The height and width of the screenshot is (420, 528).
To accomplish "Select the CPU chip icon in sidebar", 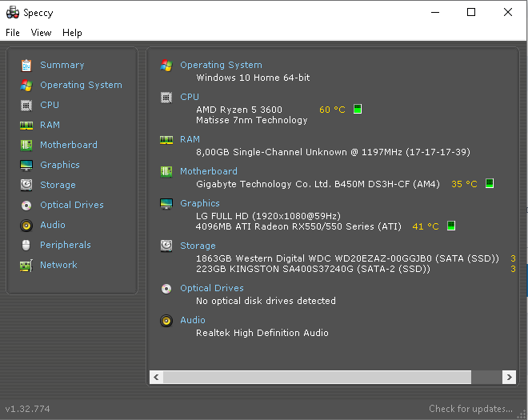I will [26, 106].
